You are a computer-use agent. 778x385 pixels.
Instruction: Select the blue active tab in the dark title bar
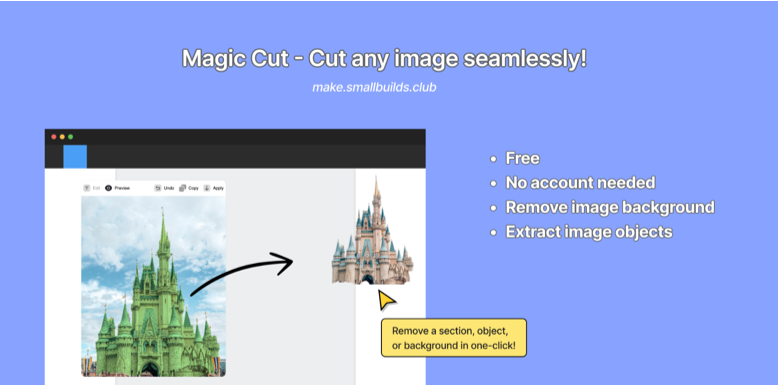pyautogui.click(x=75, y=157)
